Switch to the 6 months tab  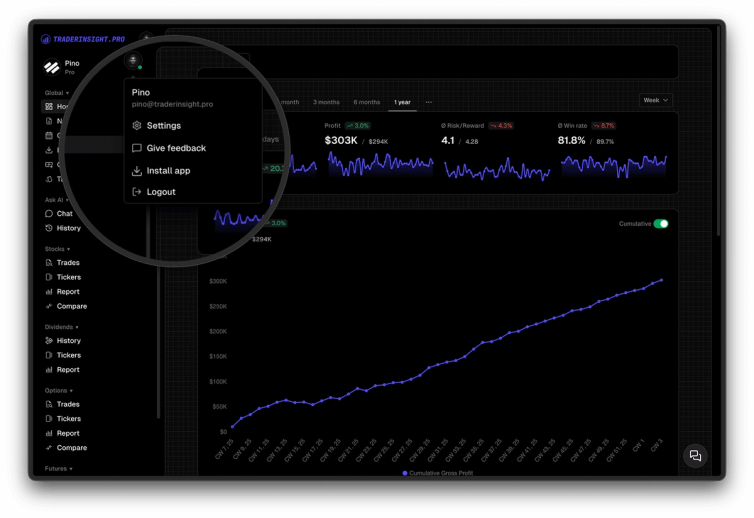click(x=366, y=102)
